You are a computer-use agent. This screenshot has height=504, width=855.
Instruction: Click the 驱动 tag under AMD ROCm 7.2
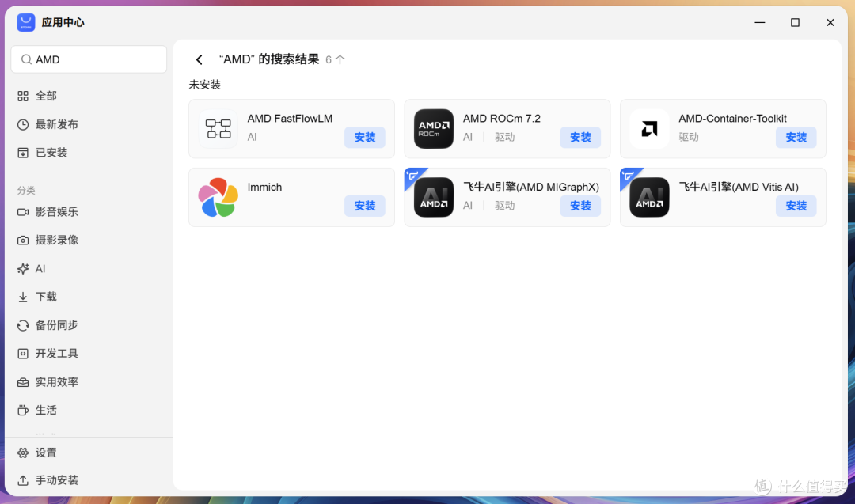click(x=504, y=138)
